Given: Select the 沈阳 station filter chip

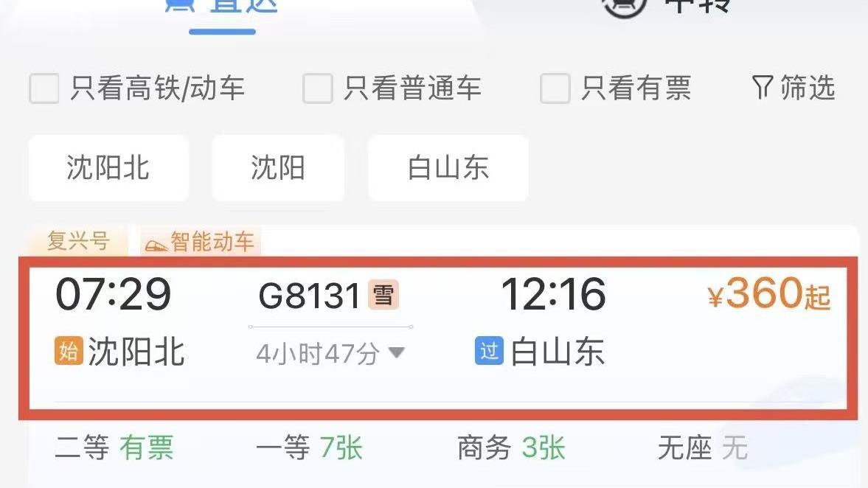Looking at the screenshot, I should (x=278, y=167).
